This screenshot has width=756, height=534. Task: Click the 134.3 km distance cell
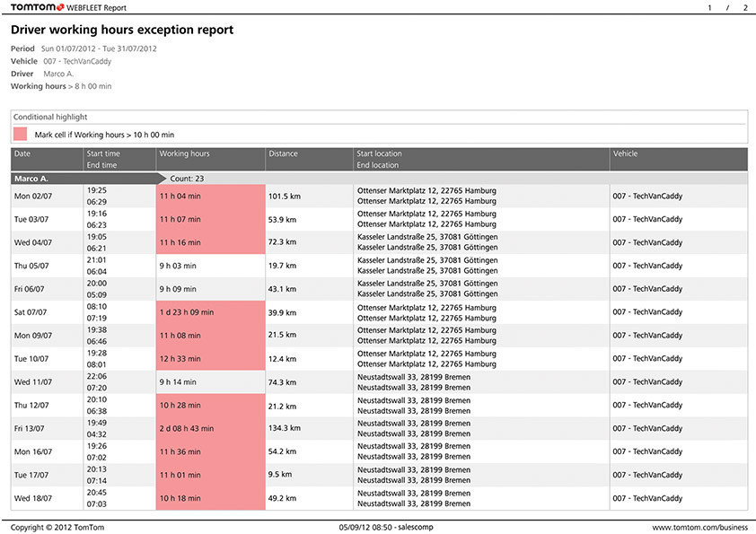tap(285, 429)
